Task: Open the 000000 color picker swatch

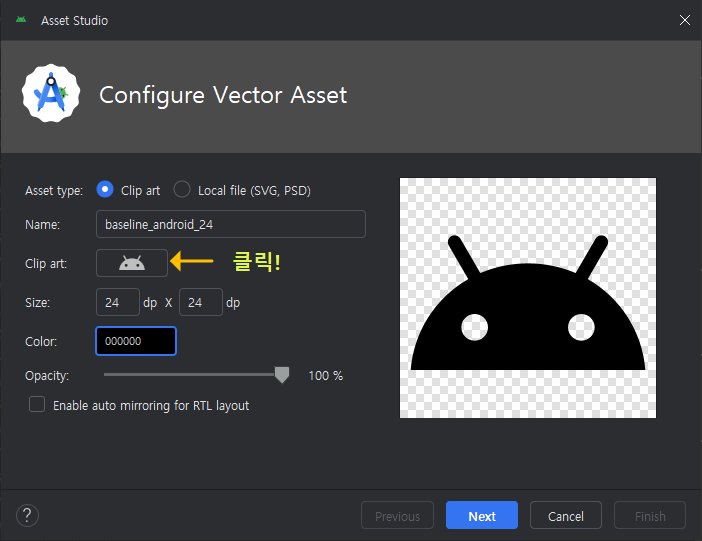Action: point(136,341)
